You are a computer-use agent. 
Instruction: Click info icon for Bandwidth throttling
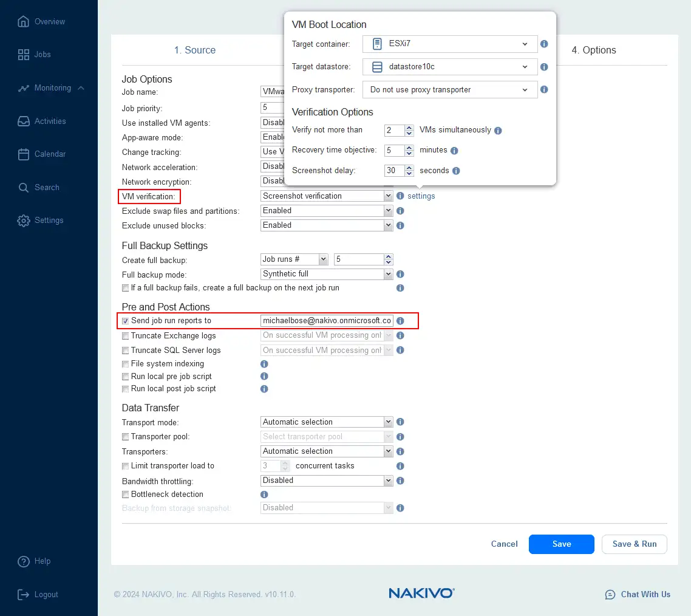pyautogui.click(x=400, y=481)
